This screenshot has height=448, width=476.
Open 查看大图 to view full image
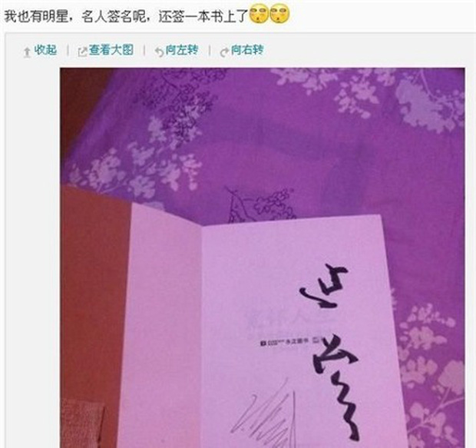pyautogui.click(x=111, y=50)
